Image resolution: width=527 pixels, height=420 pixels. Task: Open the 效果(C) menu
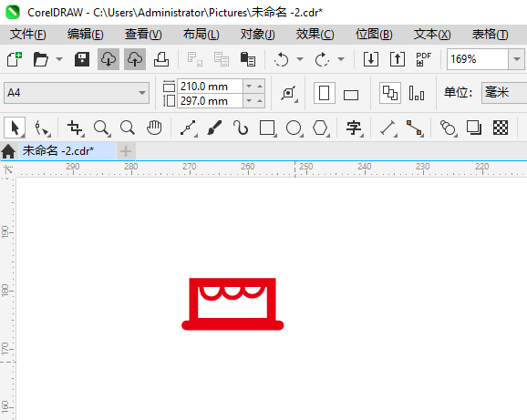(x=315, y=35)
